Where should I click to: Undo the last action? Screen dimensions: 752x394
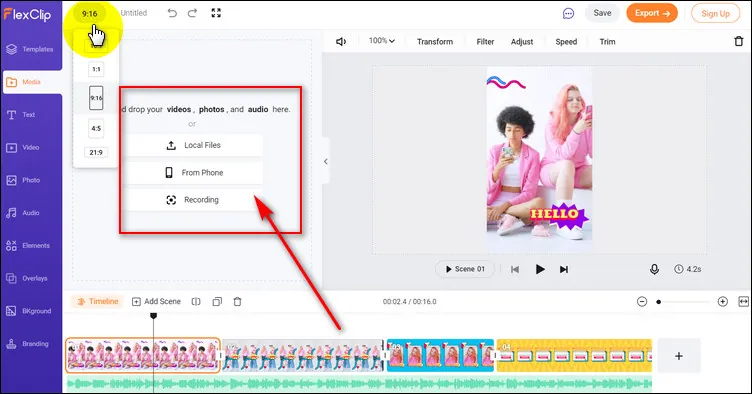pos(172,13)
